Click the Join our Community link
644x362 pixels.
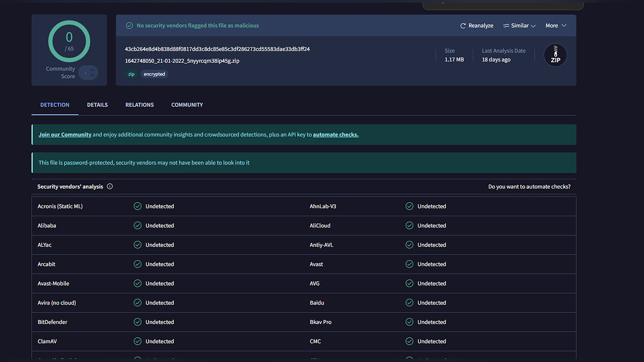65,135
